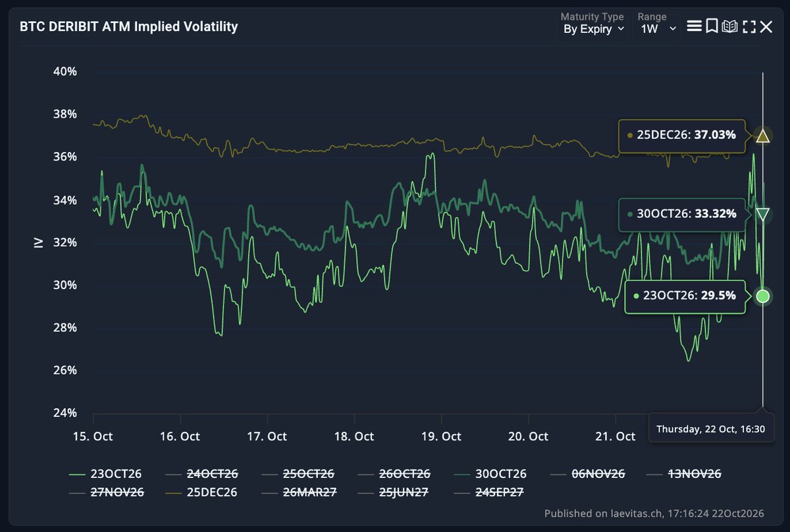
Task: Open the chart hamburger menu
Action: [693, 26]
